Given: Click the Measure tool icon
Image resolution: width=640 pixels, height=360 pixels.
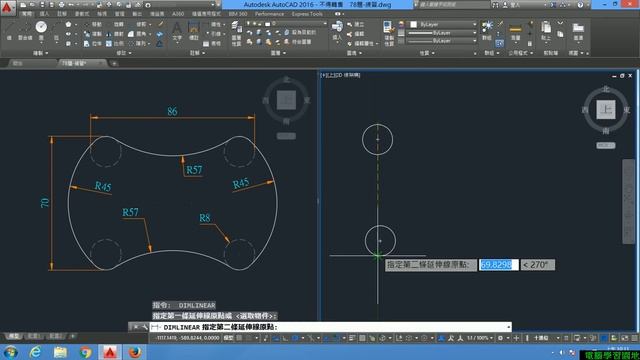Looking at the screenshot, I should (516, 31).
